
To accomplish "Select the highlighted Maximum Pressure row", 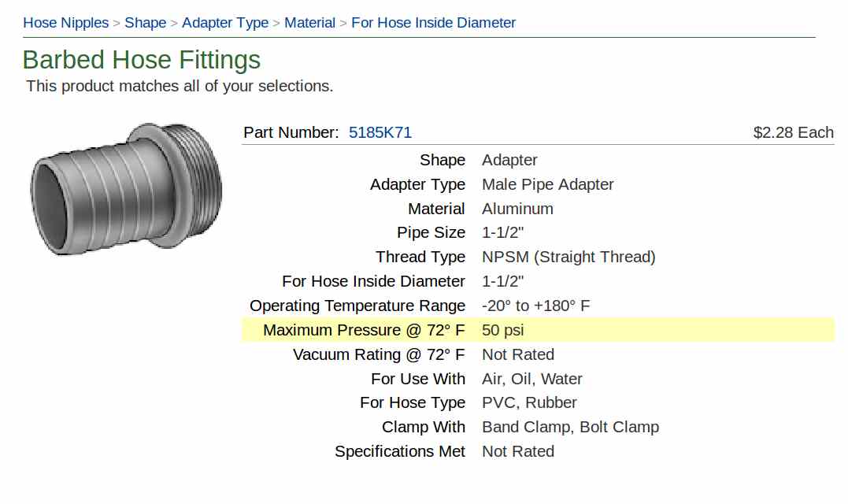I will click(538, 330).
